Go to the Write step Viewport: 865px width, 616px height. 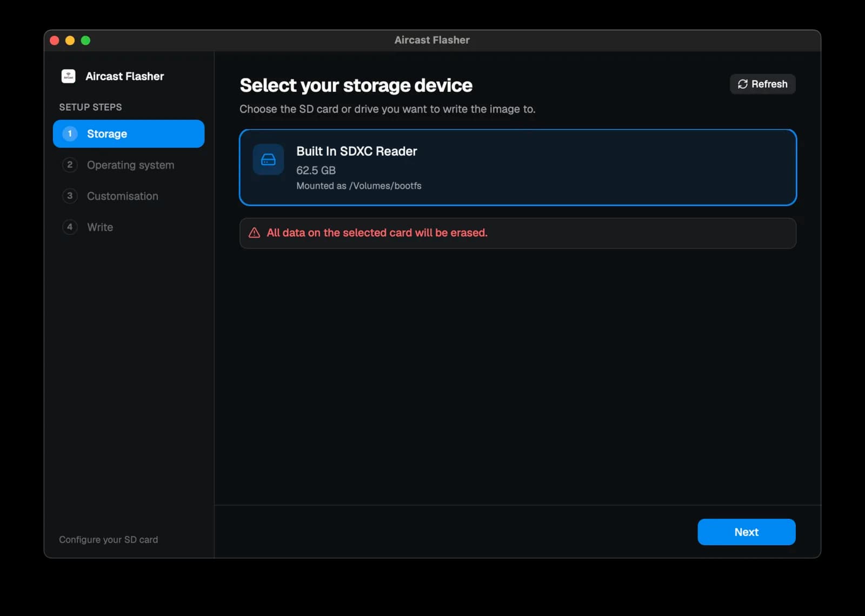pos(129,227)
